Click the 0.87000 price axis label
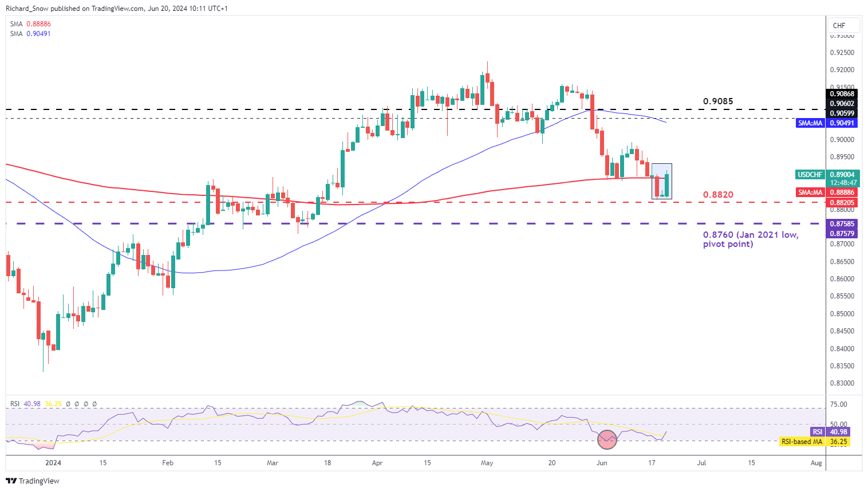 point(842,244)
